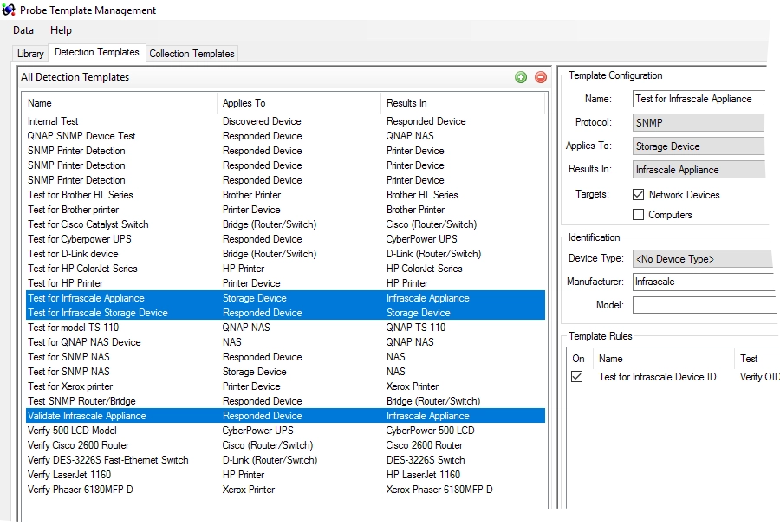This screenshot has height=532, width=780.
Task: Click the green add template icon
Action: pos(521,77)
